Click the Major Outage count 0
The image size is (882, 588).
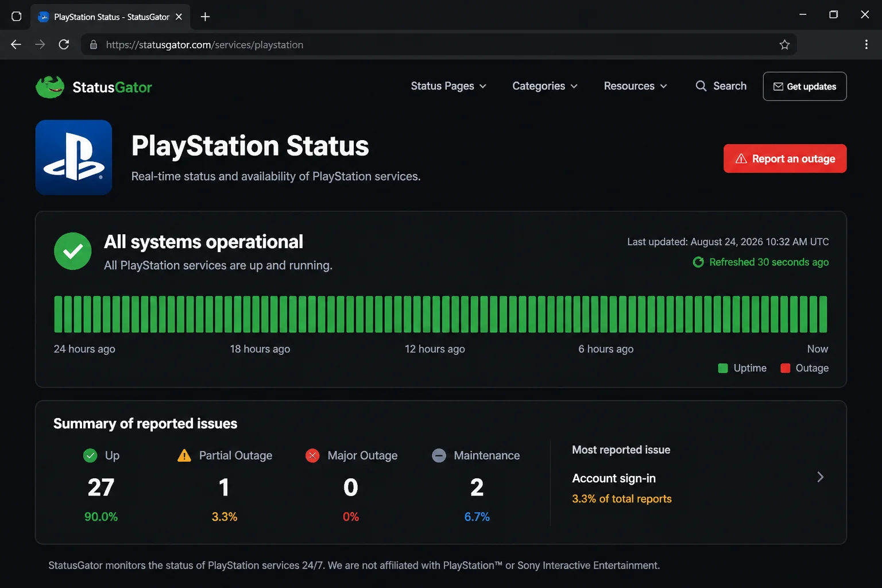click(351, 488)
